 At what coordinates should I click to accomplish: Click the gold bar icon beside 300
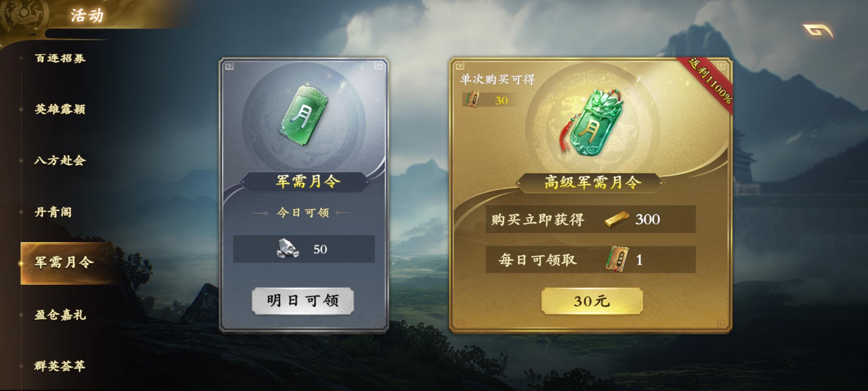(x=617, y=219)
